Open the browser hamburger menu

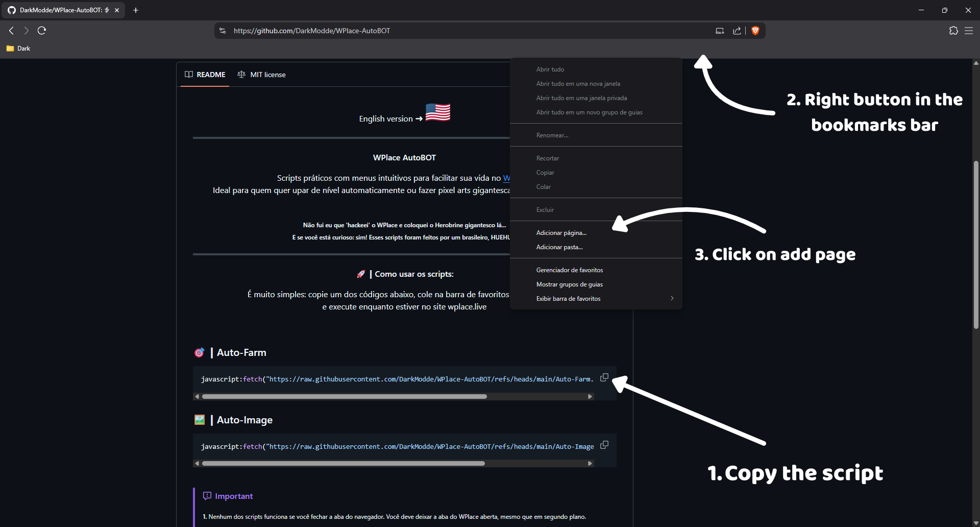(x=969, y=31)
